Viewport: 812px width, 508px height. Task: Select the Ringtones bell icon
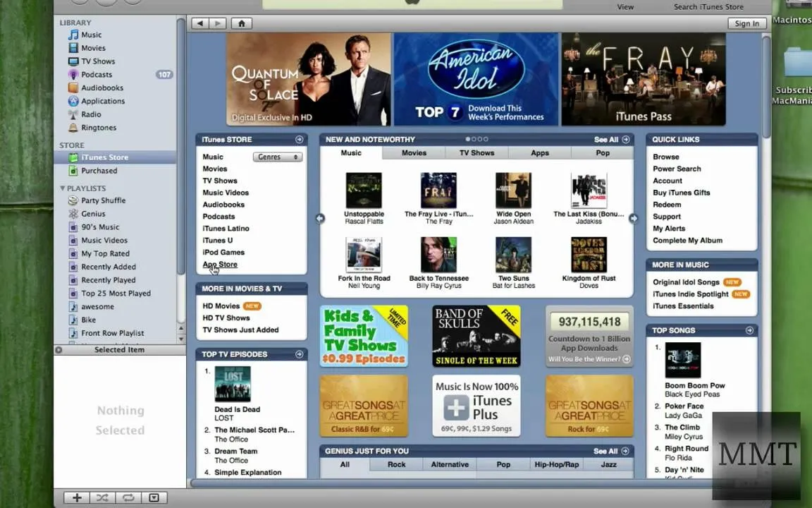coord(73,128)
